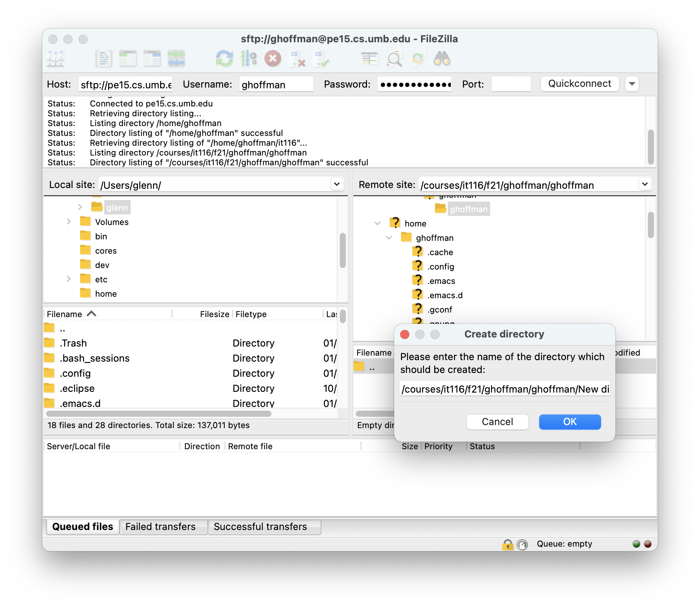The width and height of the screenshot is (700, 607).
Task: Open parent '..' entry in local list
Action: (x=191, y=328)
